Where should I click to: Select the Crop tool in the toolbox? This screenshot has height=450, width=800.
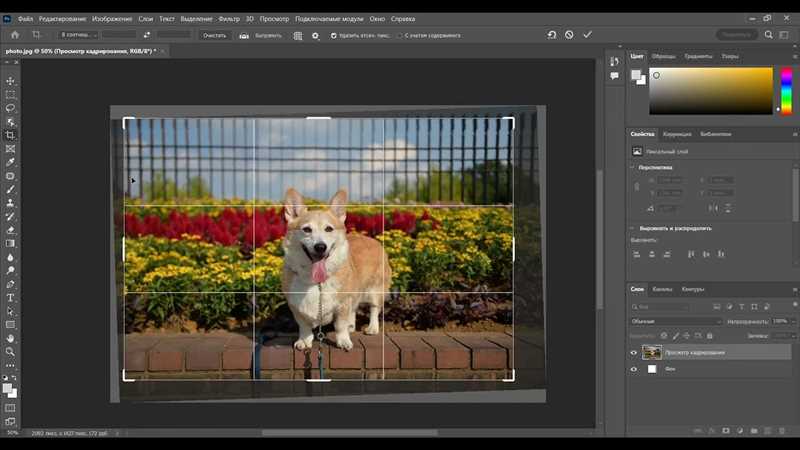[x=10, y=135]
